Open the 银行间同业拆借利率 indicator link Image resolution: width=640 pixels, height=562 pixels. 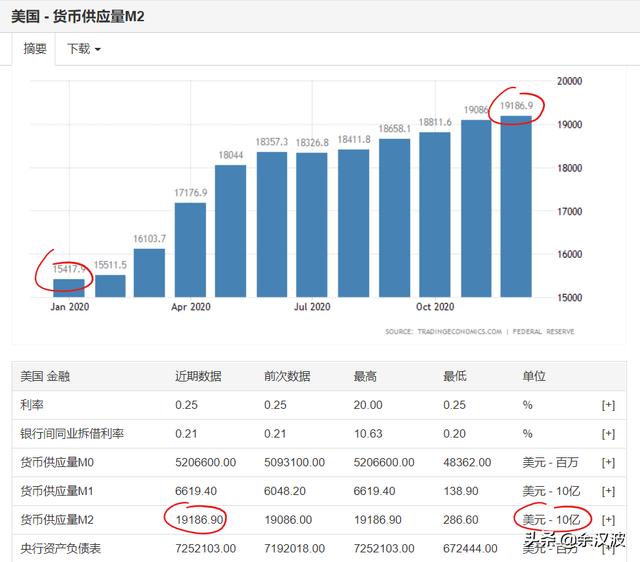tap(72, 433)
